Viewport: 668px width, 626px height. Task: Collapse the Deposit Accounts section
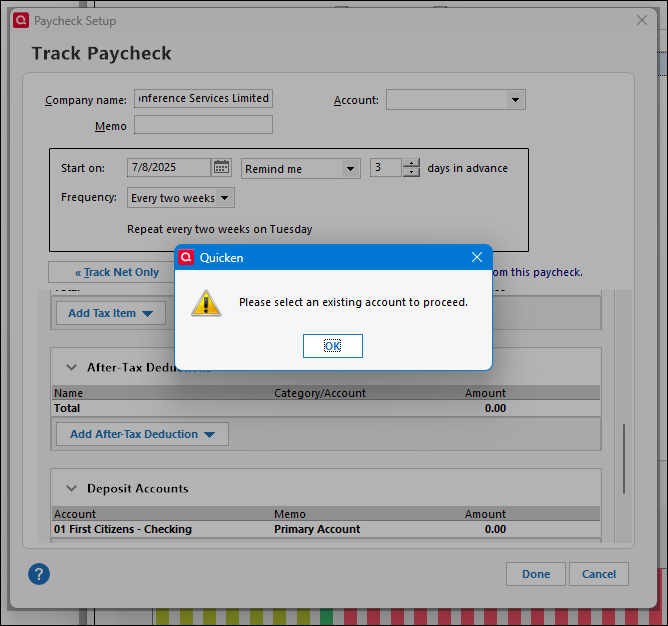[x=72, y=488]
